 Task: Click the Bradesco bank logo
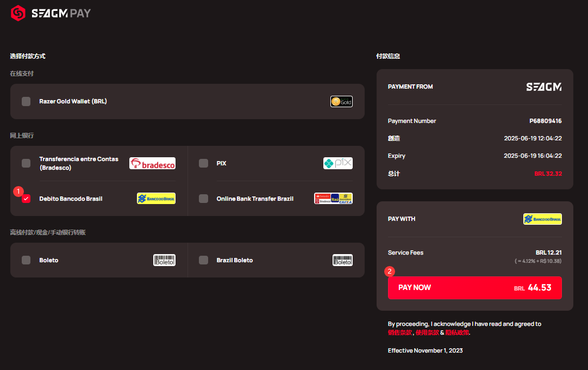(152, 163)
